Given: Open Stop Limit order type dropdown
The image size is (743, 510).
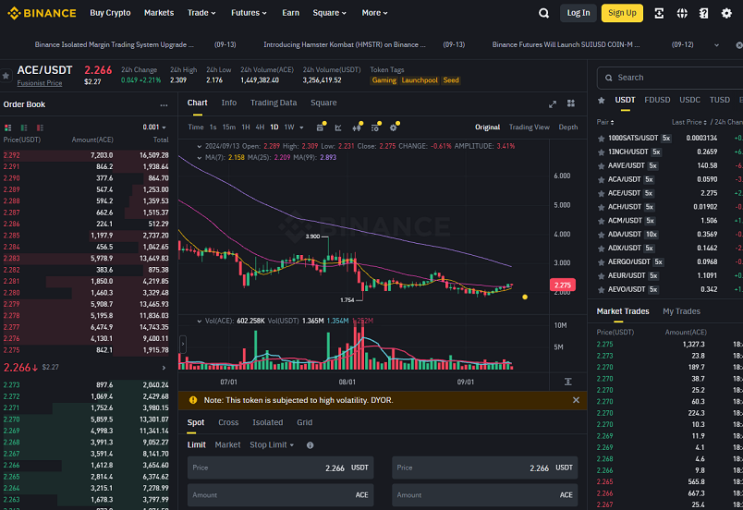Looking at the screenshot, I should (272, 445).
